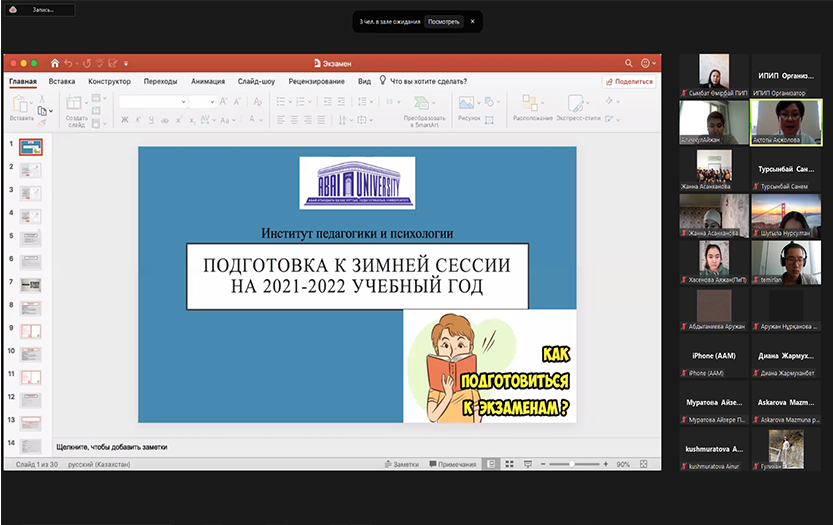The width and height of the screenshot is (833, 525).
Task: Switch to the Вставка tab
Action: click(x=62, y=81)
